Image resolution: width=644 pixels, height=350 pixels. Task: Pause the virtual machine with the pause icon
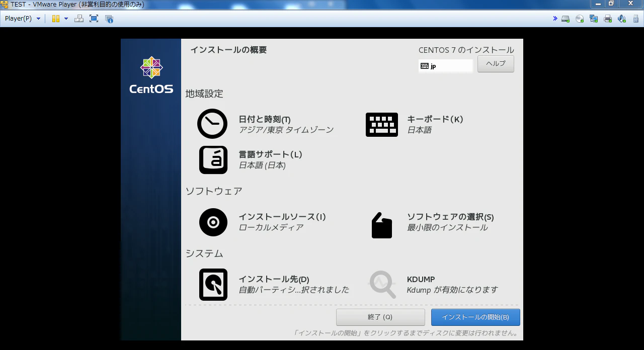pyautogui.click(x=56, y=19)
